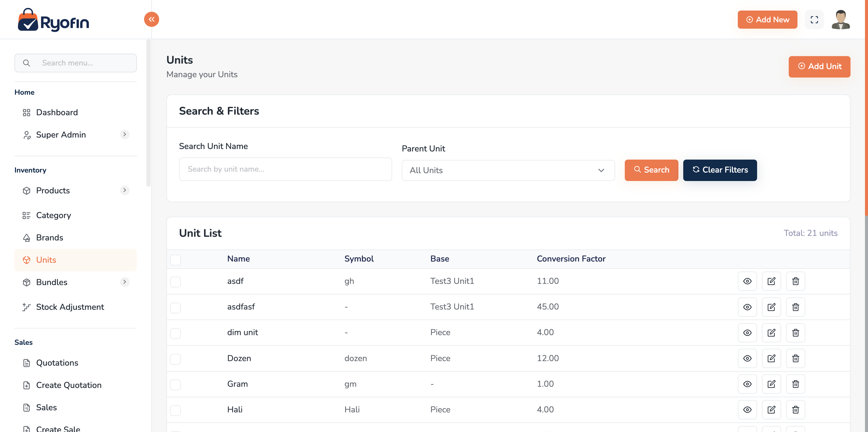The image size is (868, 432).
Task: View details of the asdf unit
Action: coord(747,281)
